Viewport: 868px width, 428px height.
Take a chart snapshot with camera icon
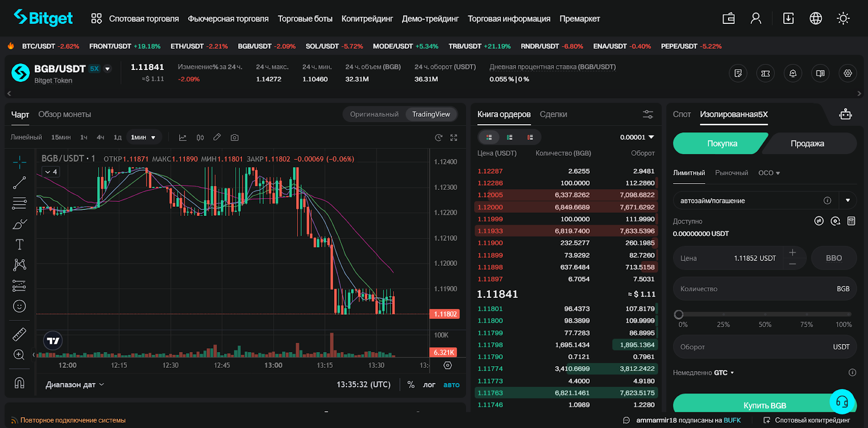pos(234,138)
